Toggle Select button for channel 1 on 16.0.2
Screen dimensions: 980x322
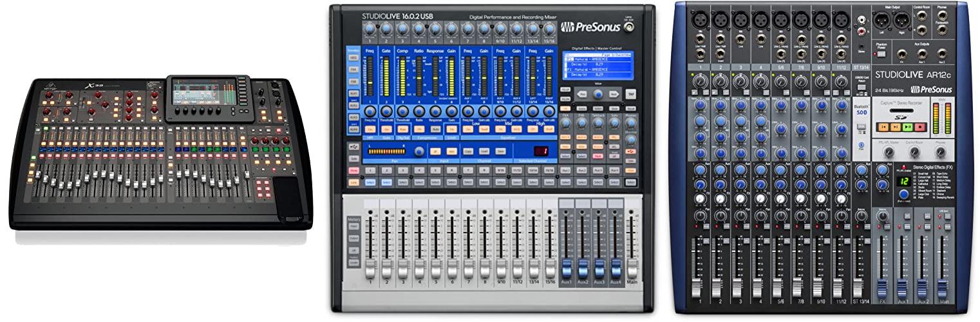tap(370, 182)
